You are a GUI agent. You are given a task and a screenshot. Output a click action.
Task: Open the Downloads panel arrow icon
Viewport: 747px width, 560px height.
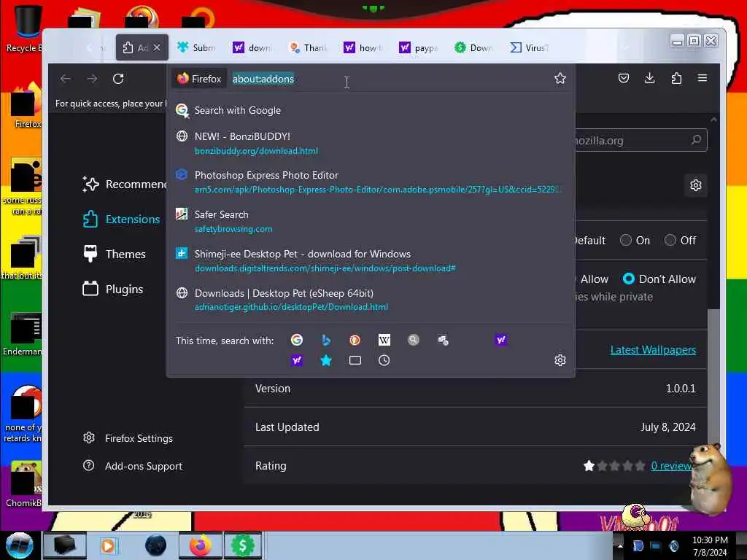[649, 78]
